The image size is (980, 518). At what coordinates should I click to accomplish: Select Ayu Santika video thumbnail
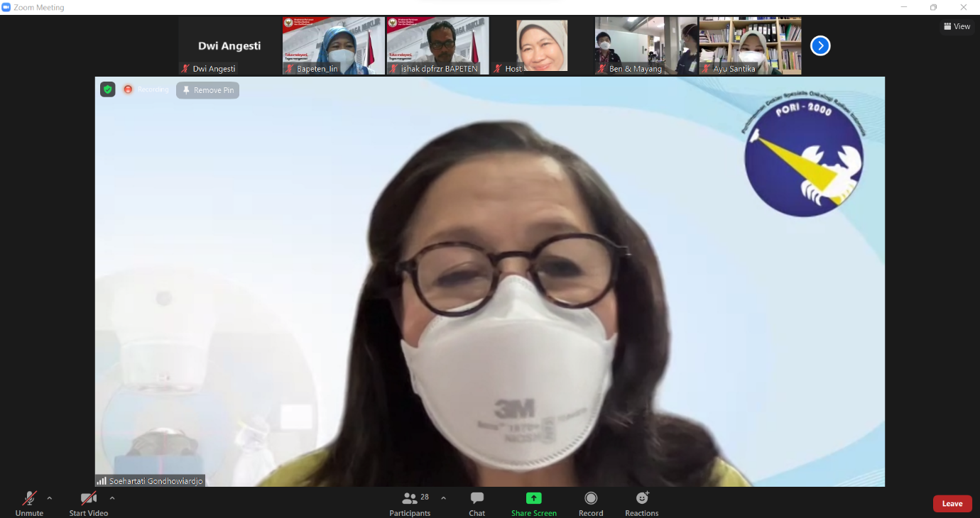click(x=751, y=46)
